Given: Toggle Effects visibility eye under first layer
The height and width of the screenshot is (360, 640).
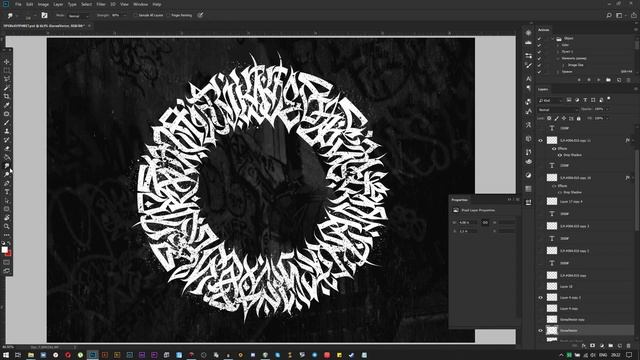Looking at the screenshot, I should (554, 149).
